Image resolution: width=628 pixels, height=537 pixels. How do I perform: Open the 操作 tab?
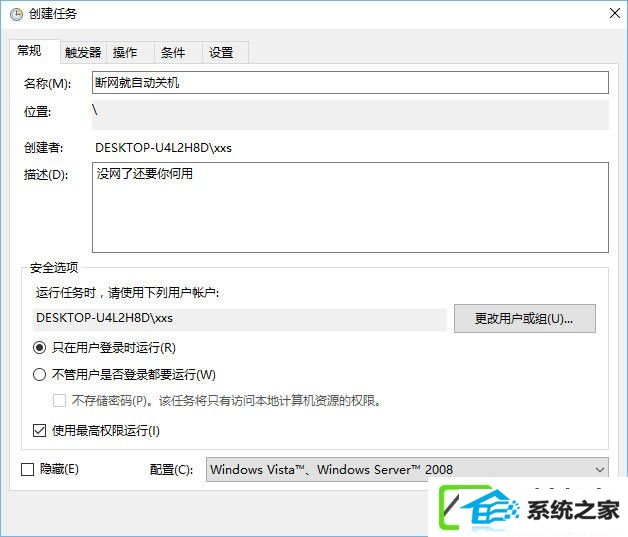130,52
